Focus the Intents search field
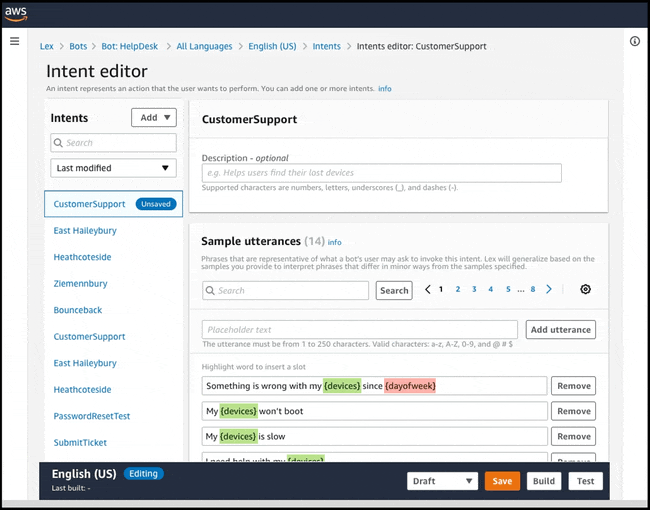650x510 pixels. (113, 143)
